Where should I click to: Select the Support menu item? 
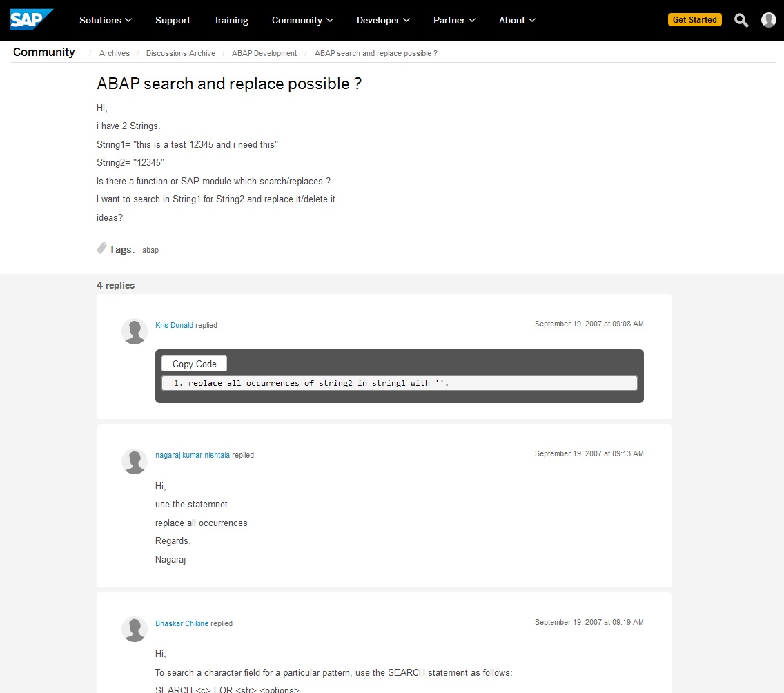(173, 21)
